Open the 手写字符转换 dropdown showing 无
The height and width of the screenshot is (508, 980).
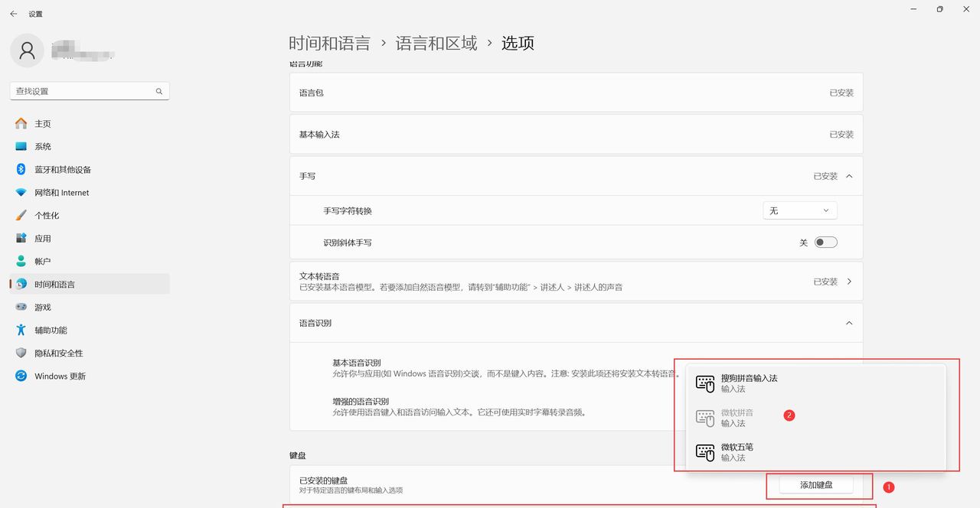click(x=799, y=210)
